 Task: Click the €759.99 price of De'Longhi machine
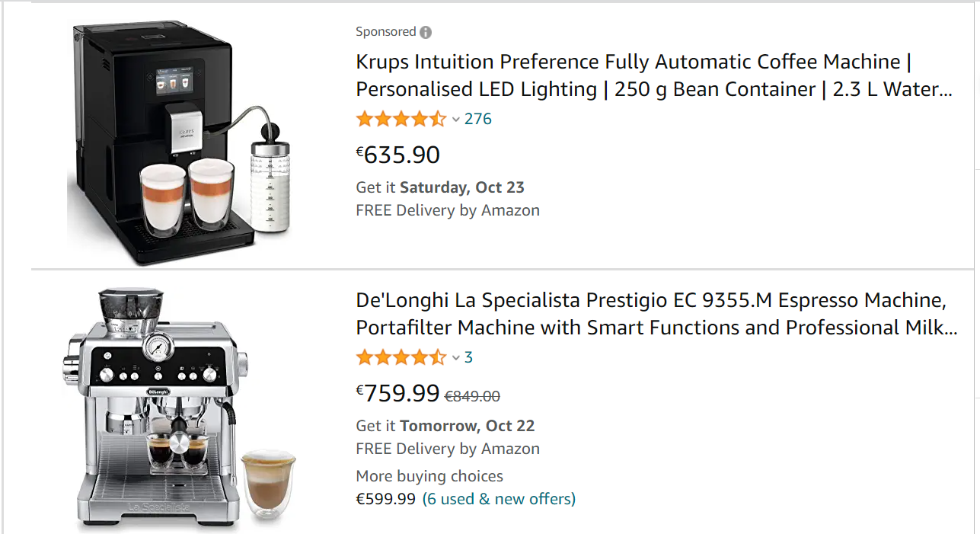pyautogui.click(x=398, y=393)
